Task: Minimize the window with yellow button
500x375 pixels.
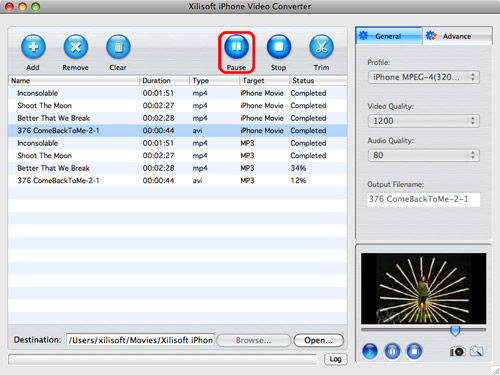Action: 22,6
